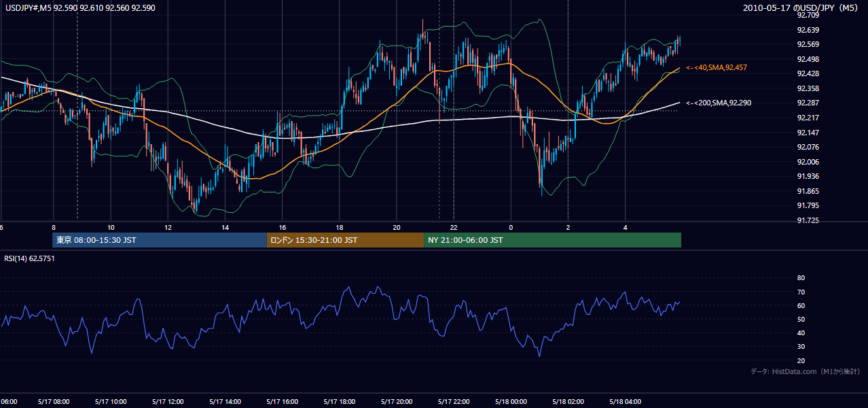Click hour tick 0 under price chart
The image size is (868, 408).
point(511,227)
